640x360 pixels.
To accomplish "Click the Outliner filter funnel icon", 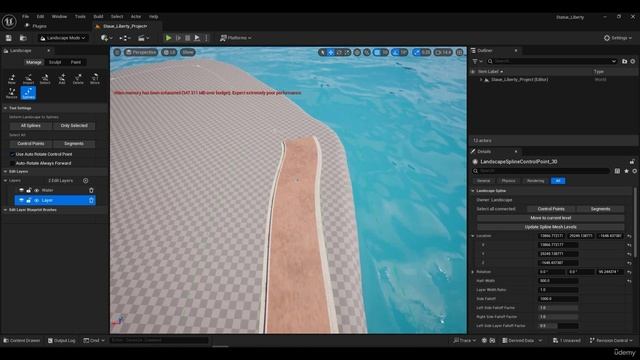I will [x=476, y=61].
